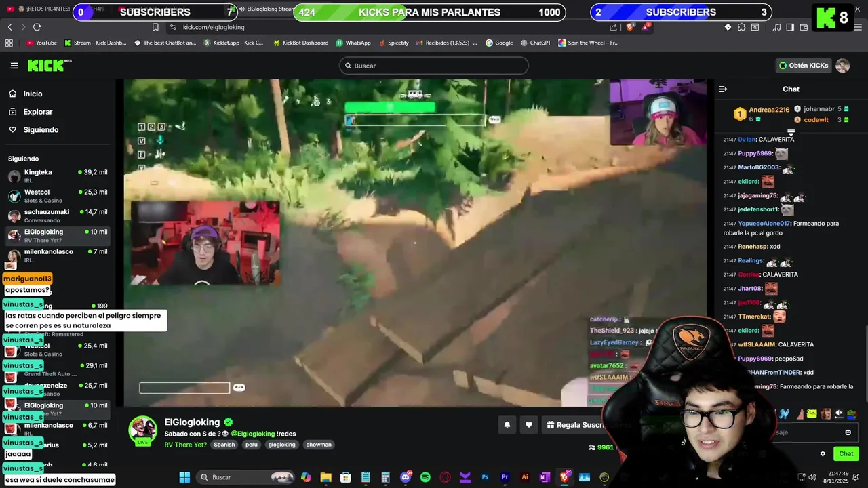
Task: Open OneNote from the taskbar
Action: [545, 477]
